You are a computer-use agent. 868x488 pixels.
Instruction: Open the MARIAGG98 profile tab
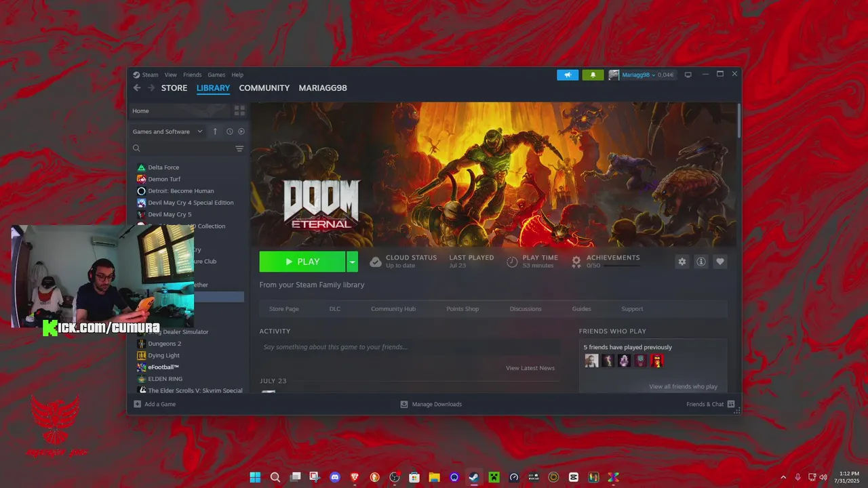coord(323,88)
